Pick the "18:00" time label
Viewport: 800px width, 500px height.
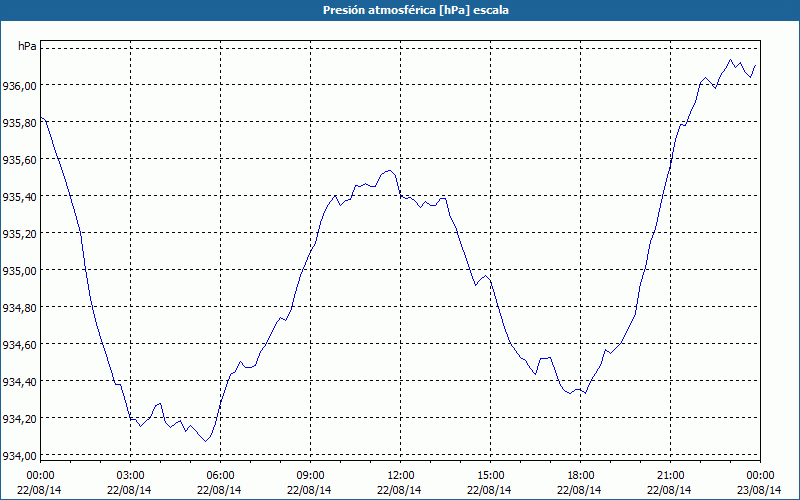[580, 476]
